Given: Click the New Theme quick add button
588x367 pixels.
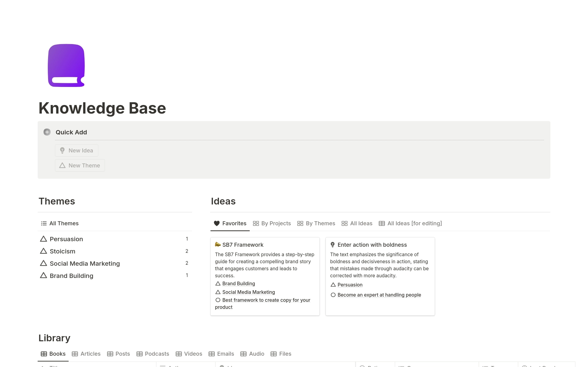Looking at the screenshot, I should tap(80, 165).
